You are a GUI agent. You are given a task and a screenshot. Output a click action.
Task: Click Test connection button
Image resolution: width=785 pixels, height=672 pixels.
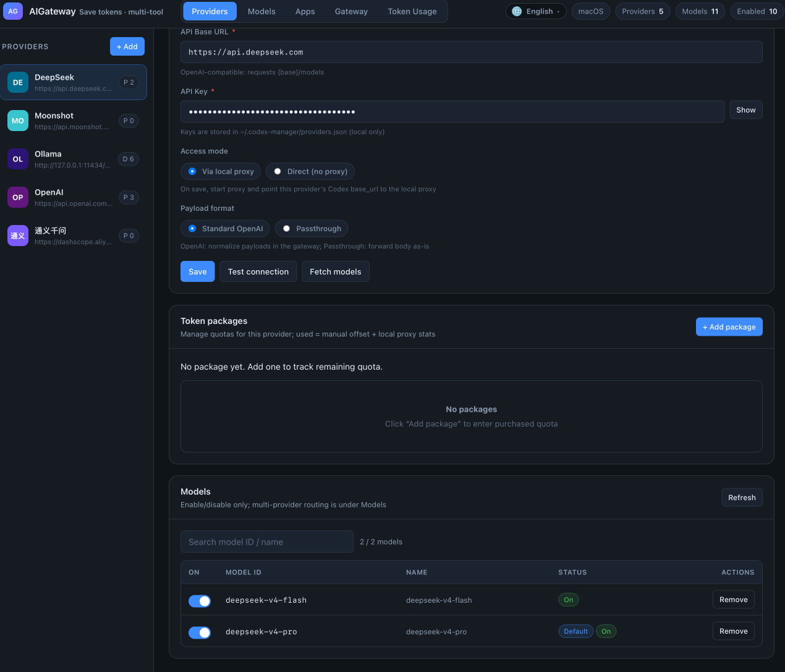click(x=258, y=271)
